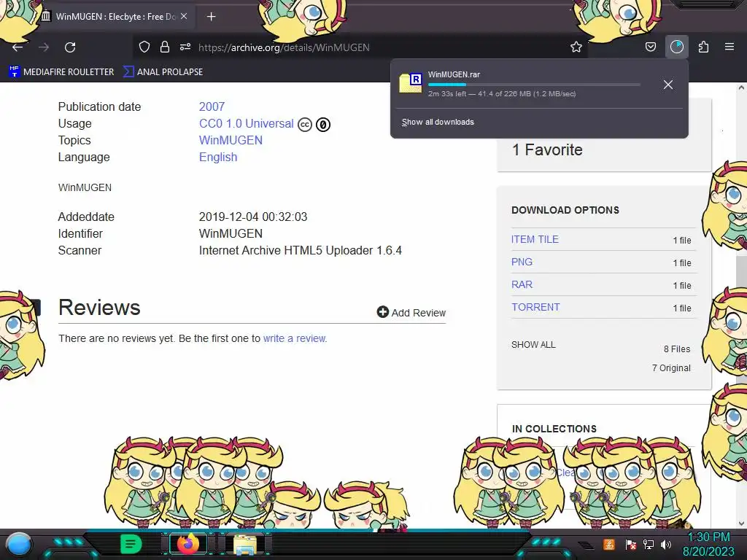Click the Addeddate value 2019-12-04 00:32:03
This screenshot has width=747, height=560.
pyautogui.click(x=253, y=217)
